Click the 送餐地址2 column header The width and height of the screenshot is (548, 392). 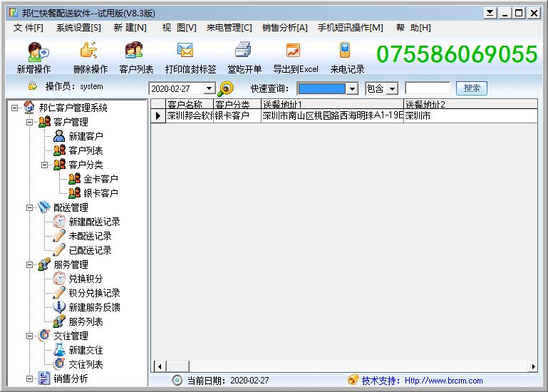tap(470, 104)
